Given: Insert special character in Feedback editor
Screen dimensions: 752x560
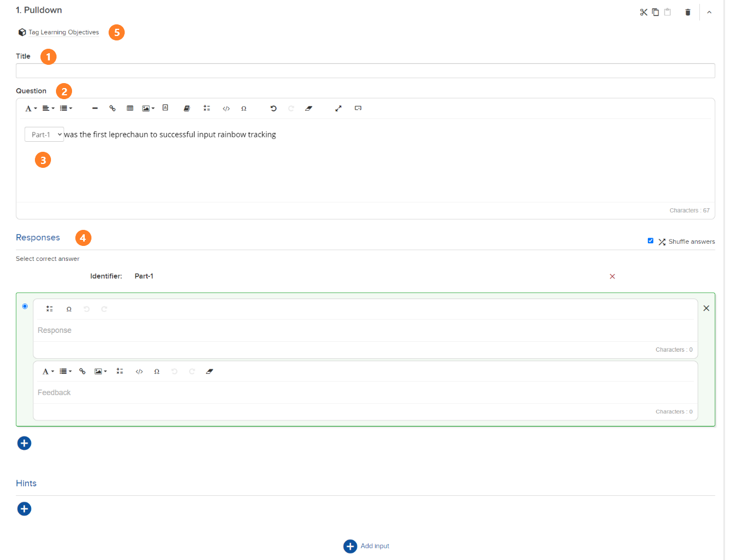Looking at the screenshot, I should tap(157, 372).
